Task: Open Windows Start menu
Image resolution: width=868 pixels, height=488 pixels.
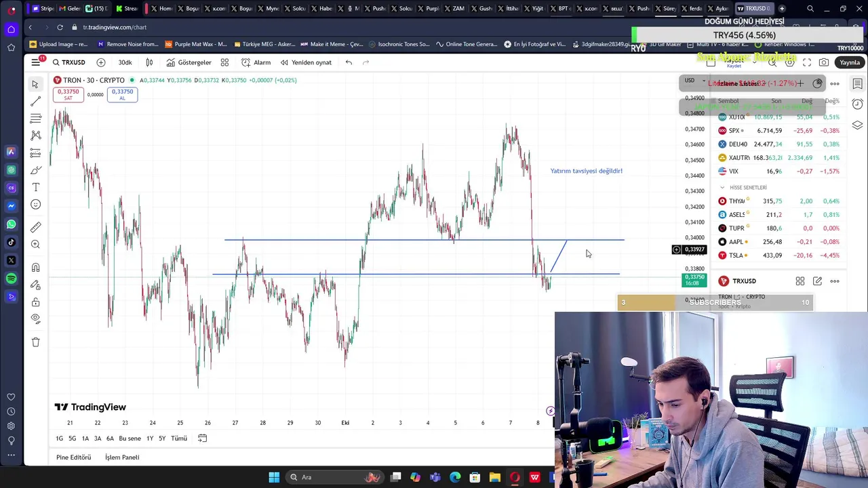Action: (274, 477)
